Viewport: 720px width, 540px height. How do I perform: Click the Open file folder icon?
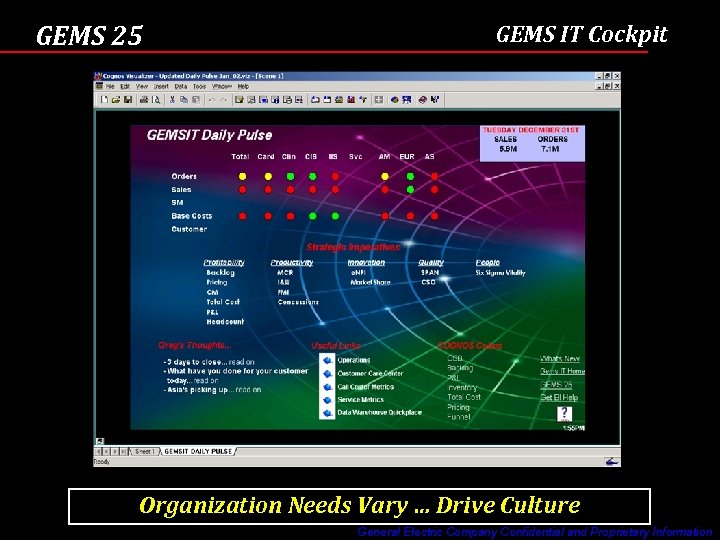coord(116,100)
